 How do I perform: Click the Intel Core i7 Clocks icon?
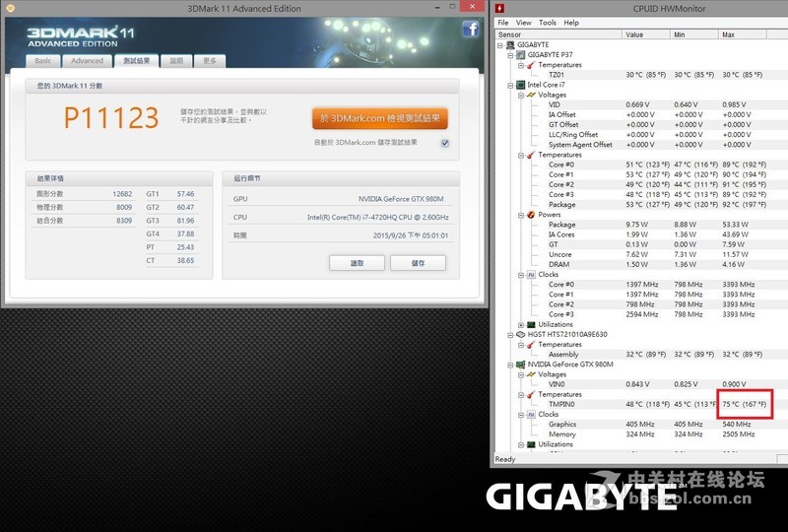(531, 275)
